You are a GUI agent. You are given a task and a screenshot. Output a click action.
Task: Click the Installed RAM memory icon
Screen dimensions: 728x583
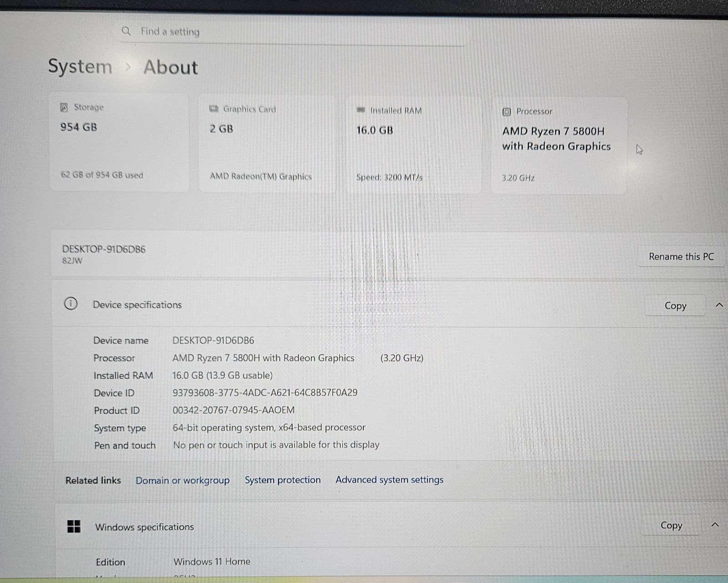click(361, 110)
